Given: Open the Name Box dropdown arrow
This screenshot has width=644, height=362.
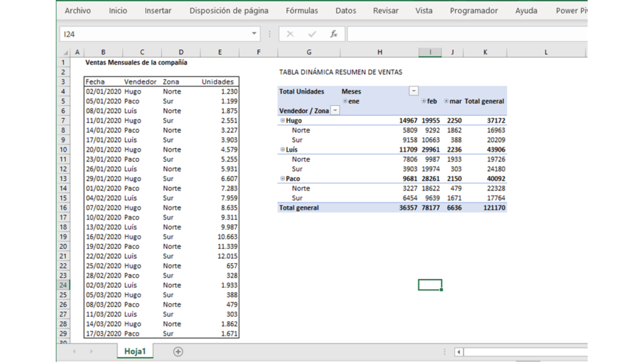Looking at the screenshot, I should pos(253,33).
